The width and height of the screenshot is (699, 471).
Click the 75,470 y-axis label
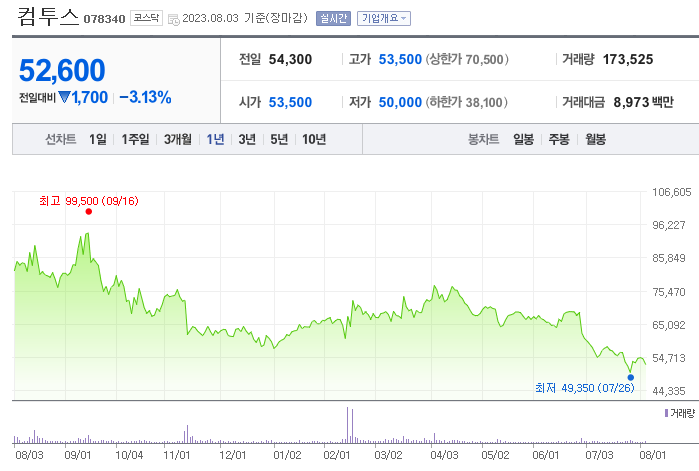[668, 292]
